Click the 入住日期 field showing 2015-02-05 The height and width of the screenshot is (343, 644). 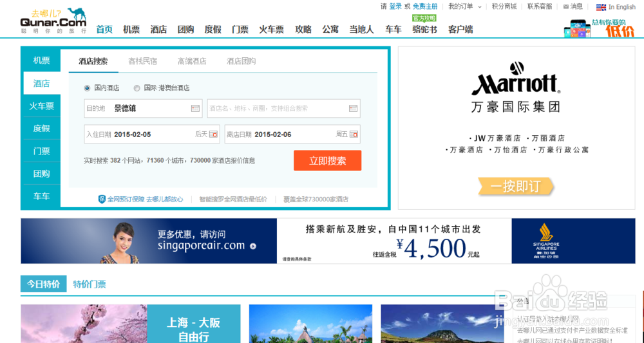pyautogui.click(x=152, y=134)
